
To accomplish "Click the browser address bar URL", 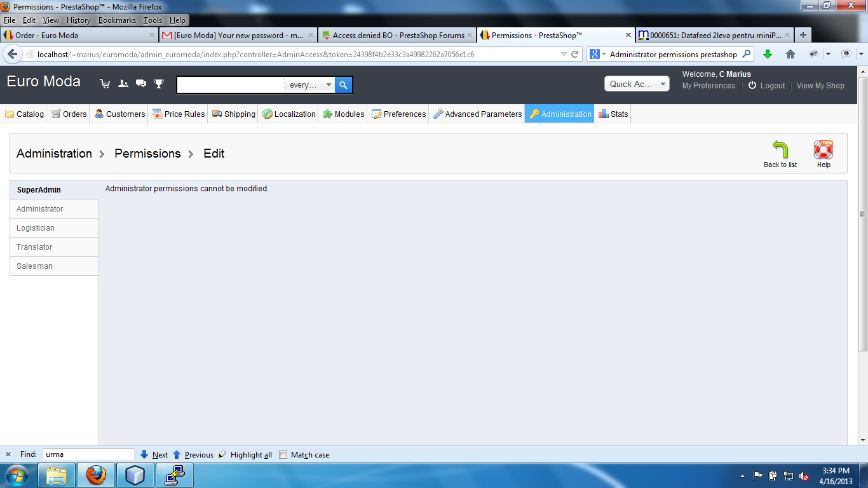I will tap(255, 55).
